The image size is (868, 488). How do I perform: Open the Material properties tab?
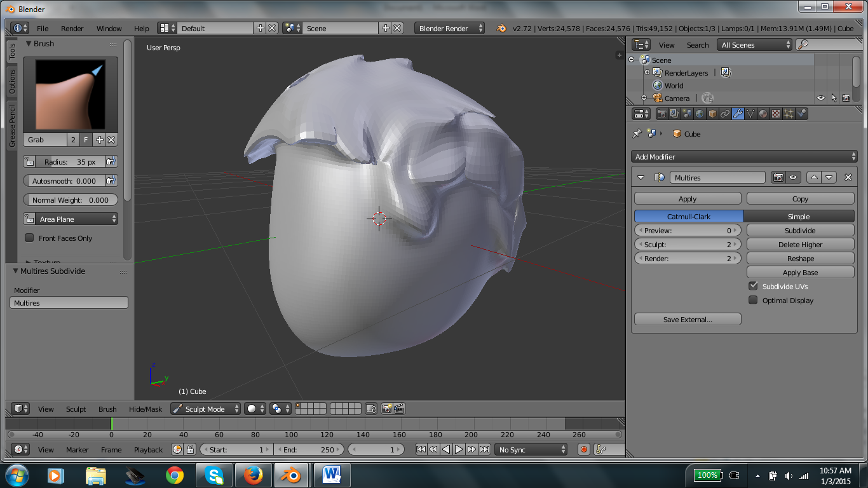click(763, 114)
